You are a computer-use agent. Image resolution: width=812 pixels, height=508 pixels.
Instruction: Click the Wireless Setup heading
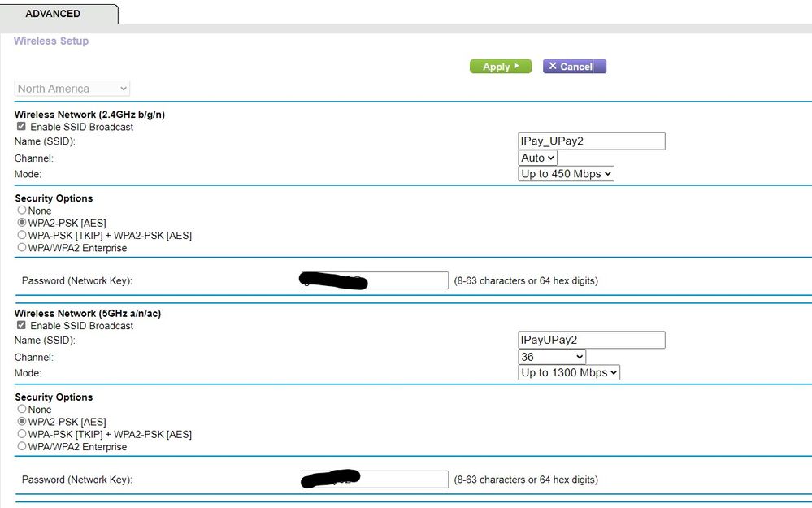[x=50, y=41]
